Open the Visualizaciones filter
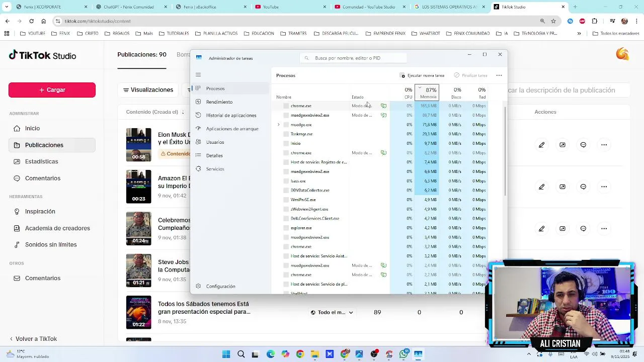 [148, 90]
